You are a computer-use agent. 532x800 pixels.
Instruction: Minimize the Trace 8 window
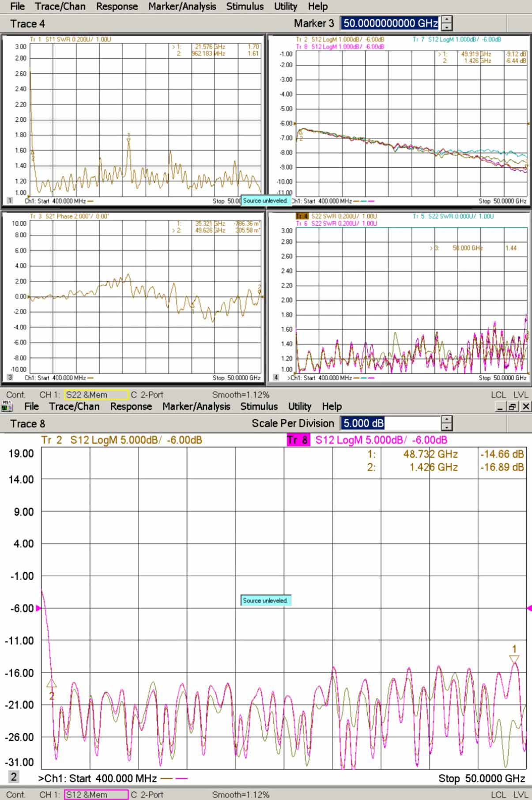click(x=501, y=407)
